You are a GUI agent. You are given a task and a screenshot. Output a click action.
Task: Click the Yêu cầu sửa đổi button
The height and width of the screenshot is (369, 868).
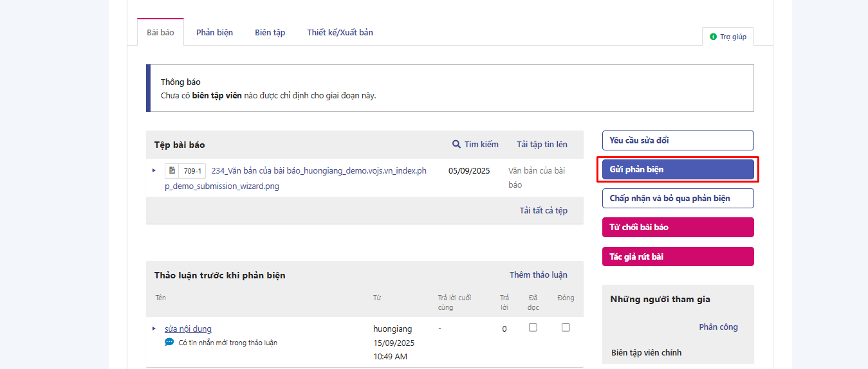[x=678, y=140]
